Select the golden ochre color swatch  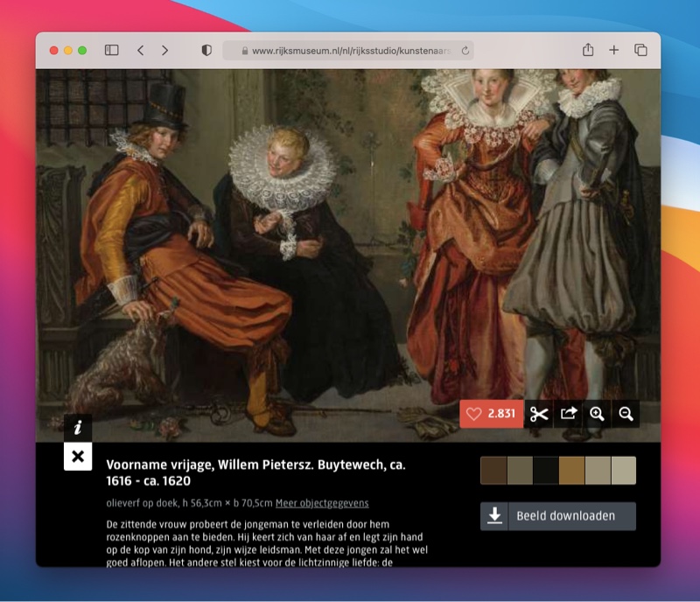(x=571, y=470)
